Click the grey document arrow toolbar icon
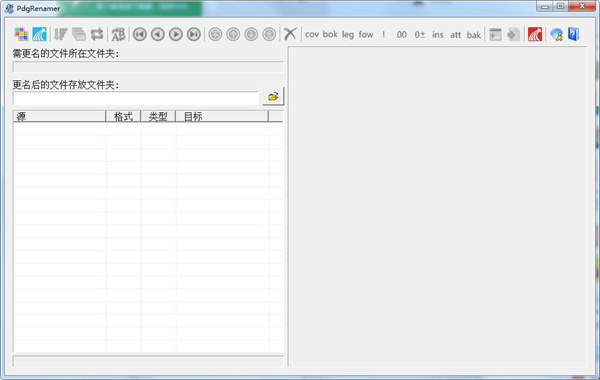The height and width of the screenshot is (380, 600). point(514,34)
